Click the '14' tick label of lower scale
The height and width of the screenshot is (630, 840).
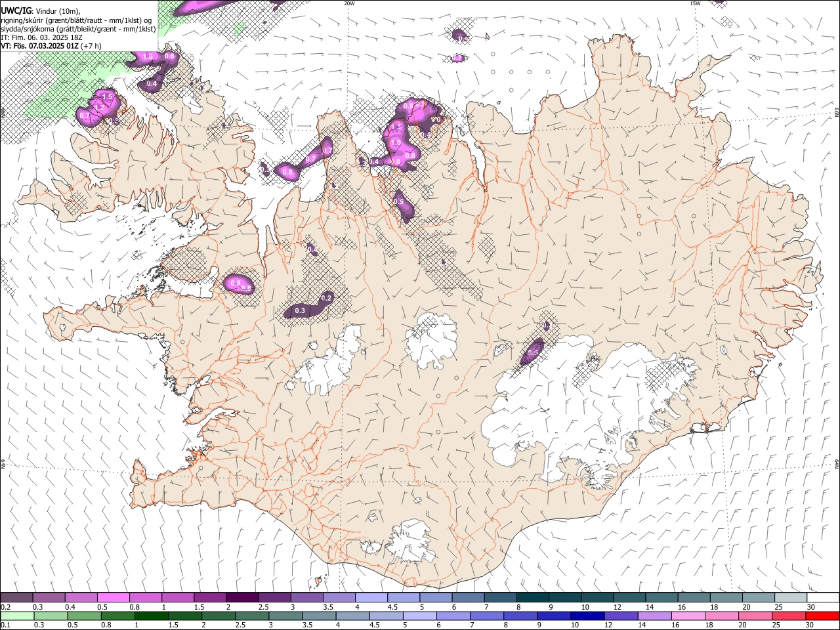pyautogui.click(x=641, y=625)
